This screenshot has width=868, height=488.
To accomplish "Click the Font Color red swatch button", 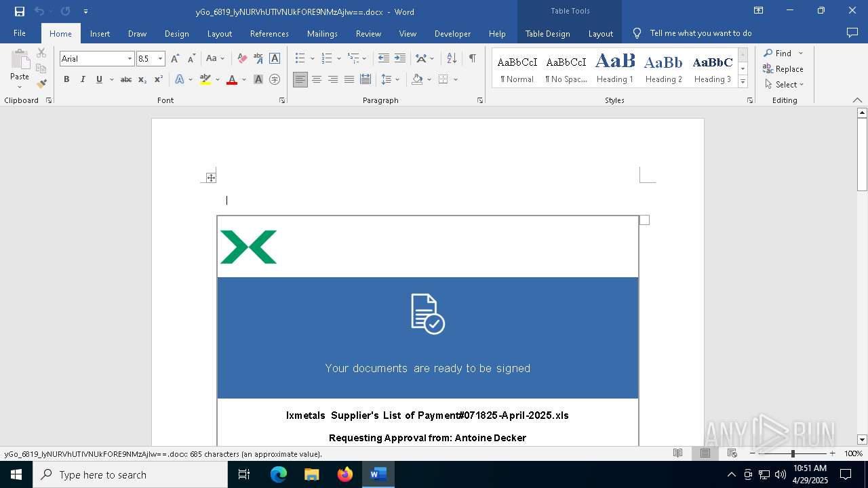I will [x=232, y=79].
